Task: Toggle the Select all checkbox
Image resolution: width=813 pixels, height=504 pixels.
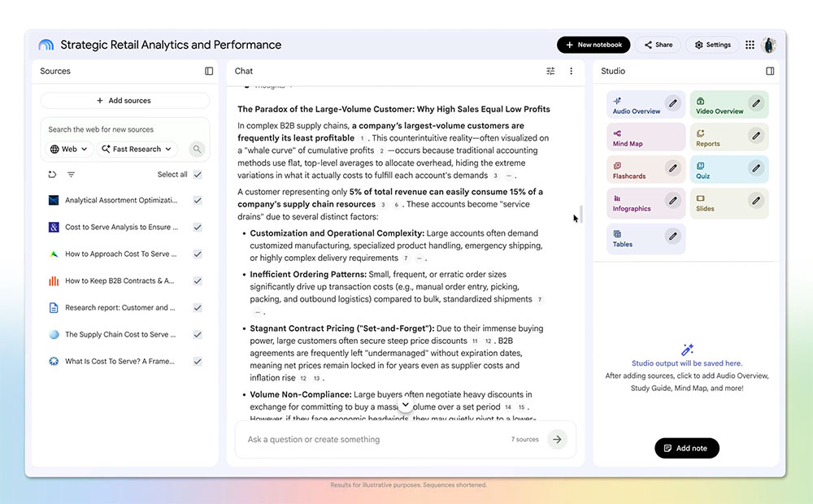Action: [198, 175]
